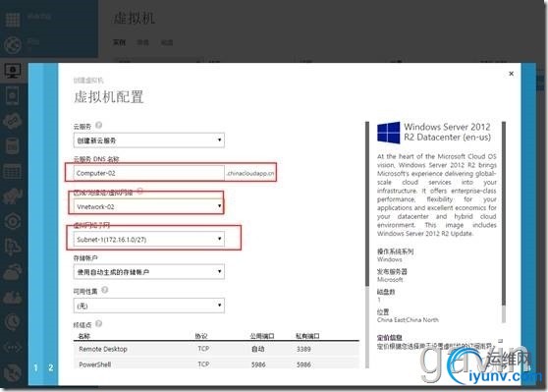
Task: Click help icon beside the region/virtual network label
Action: [139, 191]
